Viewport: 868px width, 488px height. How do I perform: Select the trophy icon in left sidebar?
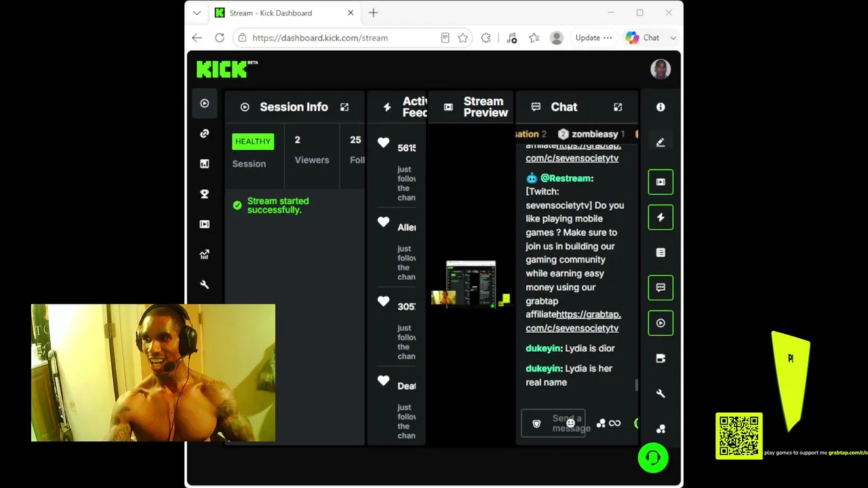coord(204,194)
